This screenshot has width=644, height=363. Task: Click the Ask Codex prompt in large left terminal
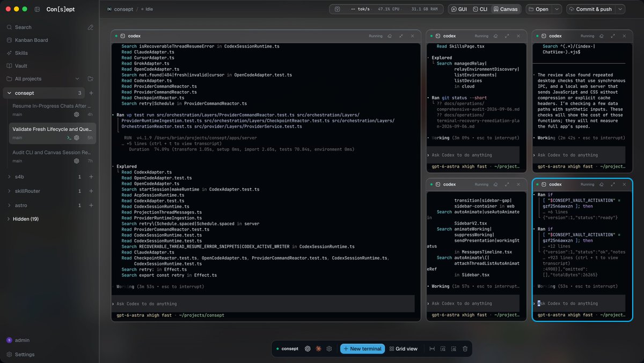pos(263,303)
